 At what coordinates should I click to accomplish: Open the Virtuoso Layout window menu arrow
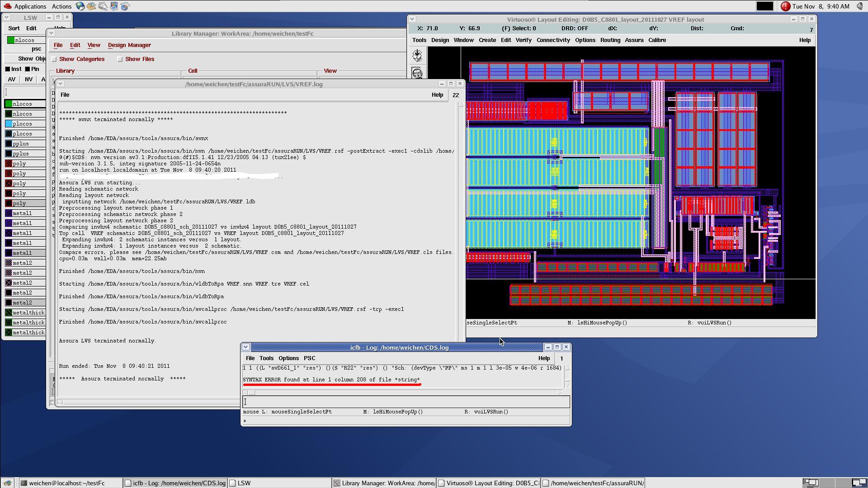coord(412,19)
